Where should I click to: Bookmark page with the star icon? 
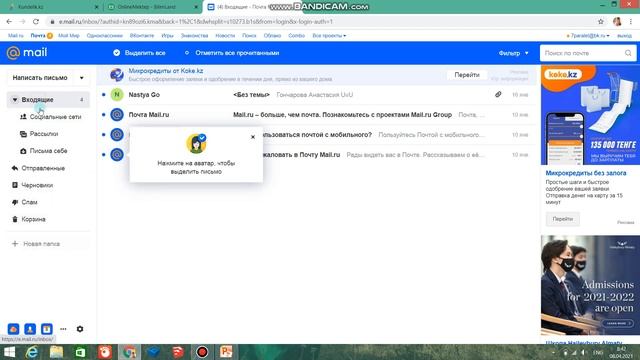[601, 22]
